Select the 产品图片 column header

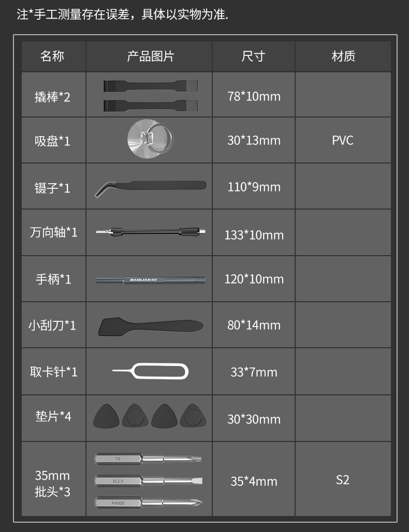pos(150,56)
